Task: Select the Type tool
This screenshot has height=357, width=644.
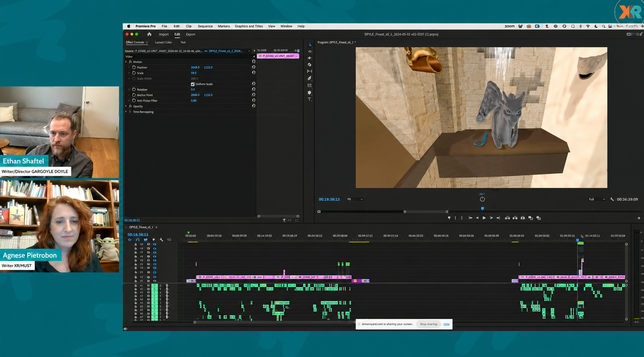Action: click(310, 99)
